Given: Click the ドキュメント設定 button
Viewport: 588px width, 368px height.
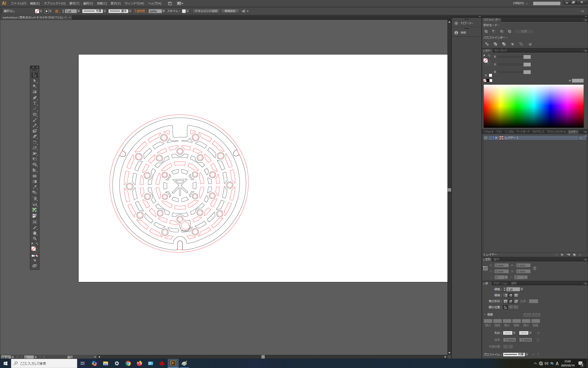Looking at the screenshot, I should [x=206, y=11].
